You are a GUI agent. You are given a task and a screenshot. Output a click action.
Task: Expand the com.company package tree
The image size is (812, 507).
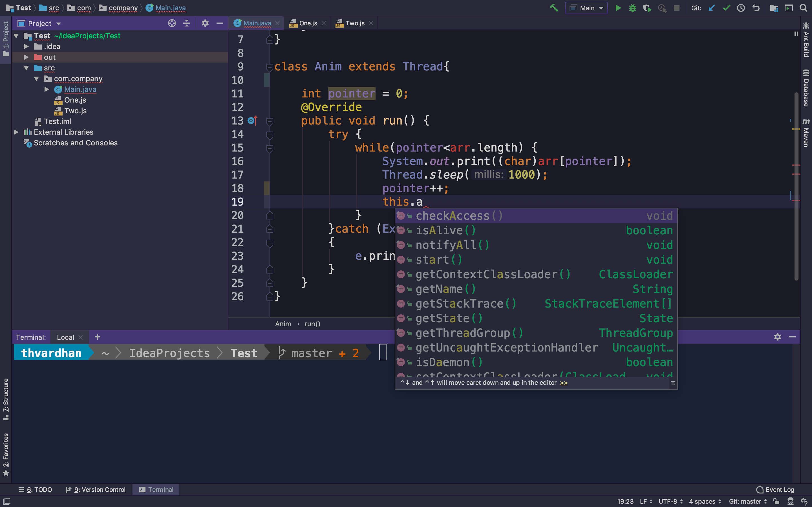coord(37,78)
